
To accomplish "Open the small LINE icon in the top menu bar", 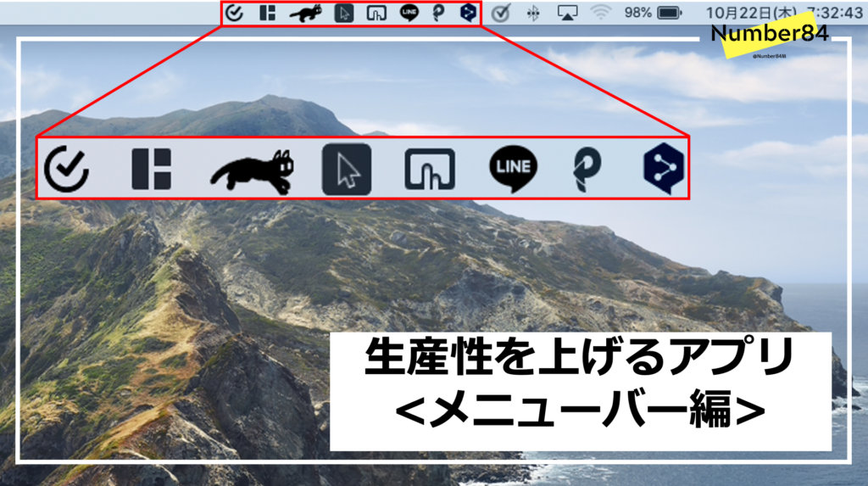I will click(409, 12).
